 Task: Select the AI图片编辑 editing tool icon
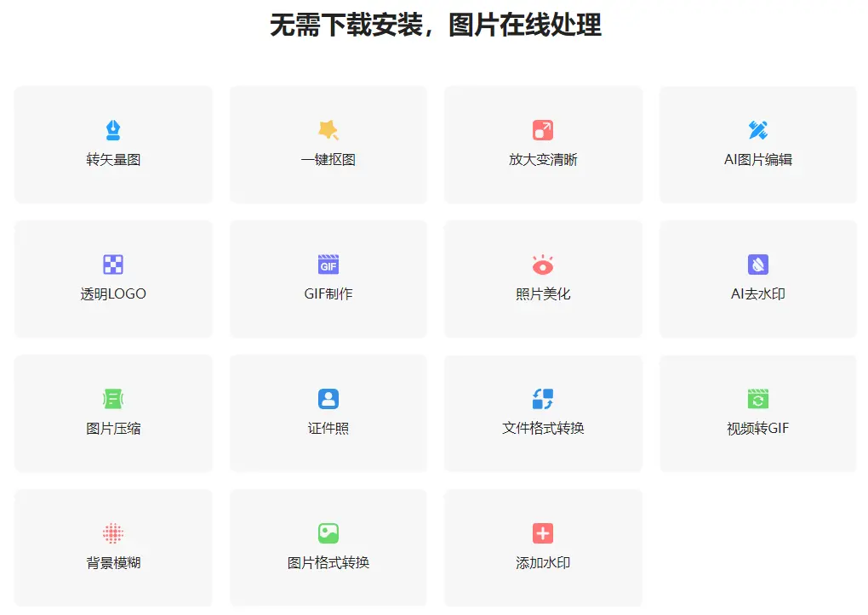757,129
